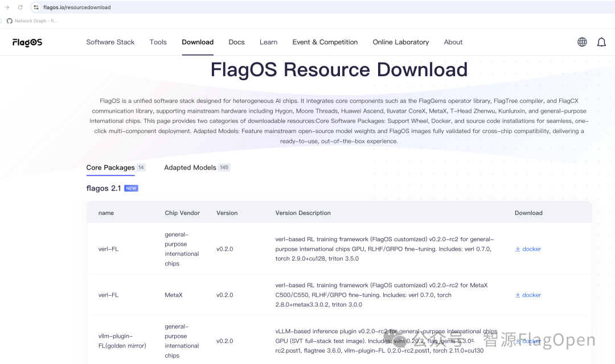Screen dimensions: 615x364
Task: Click the '14' count badge on Core Packages
Action: point(141,167)
